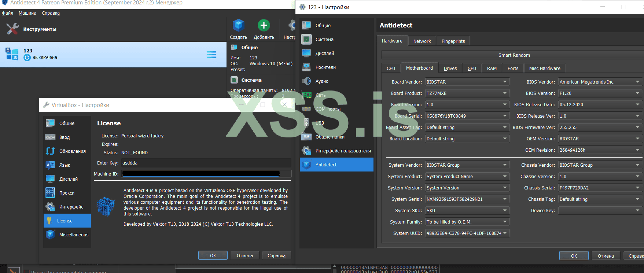This screenshot has width=644, height=273.
Task: Open the BIOS Release Date dropdown
Action: [600, 104]
